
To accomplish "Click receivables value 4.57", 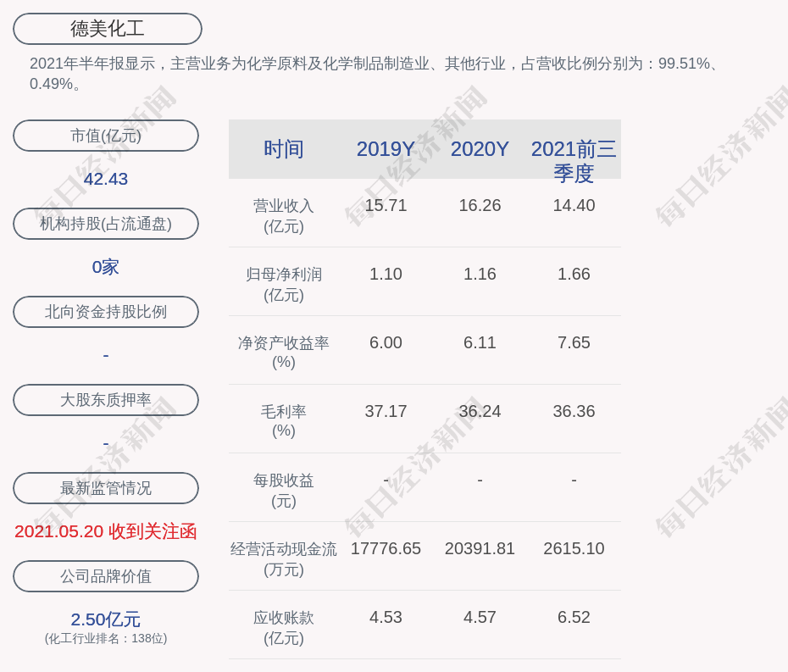I will 480,617.
